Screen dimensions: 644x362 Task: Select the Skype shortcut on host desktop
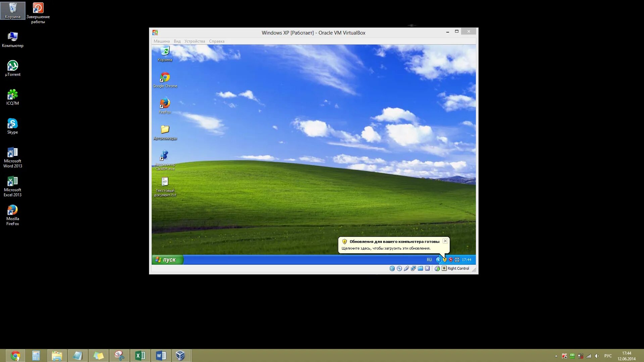pyautogui.click(x=13, y=126)
